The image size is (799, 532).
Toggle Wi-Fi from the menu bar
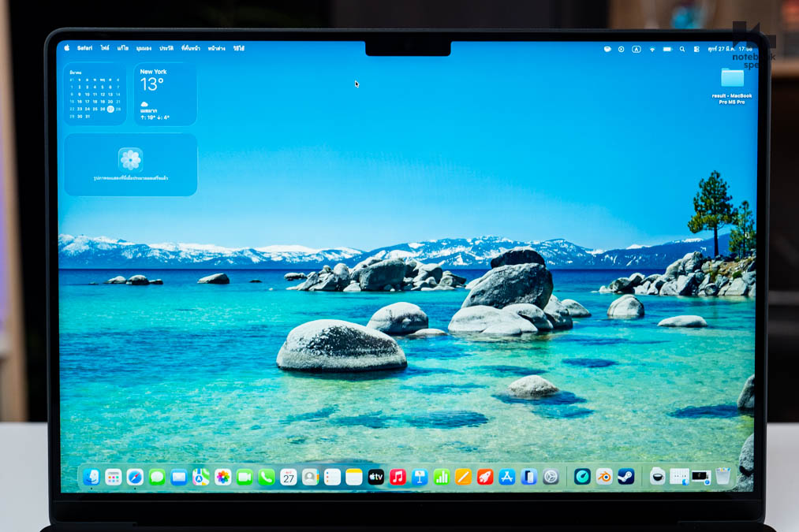coord(652,48)
